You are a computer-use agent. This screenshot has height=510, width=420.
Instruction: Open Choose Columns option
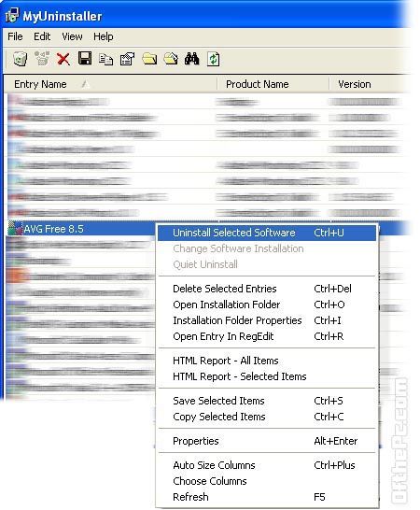267,481
